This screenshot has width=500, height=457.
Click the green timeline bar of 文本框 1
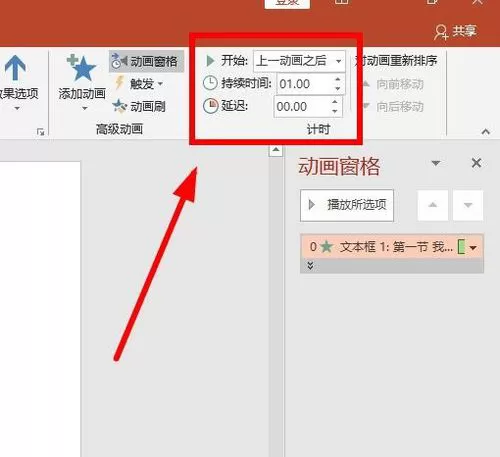point(462,247)
